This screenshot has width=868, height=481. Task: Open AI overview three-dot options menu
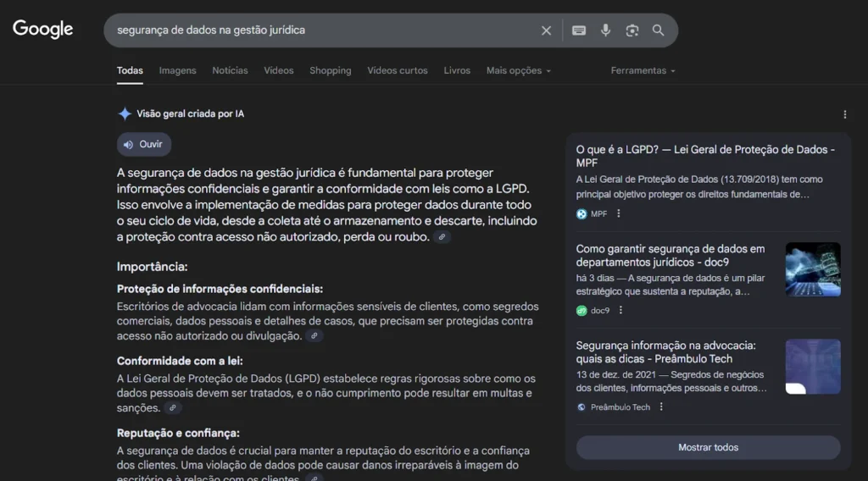pyautogui.click(x=844, y=114)
